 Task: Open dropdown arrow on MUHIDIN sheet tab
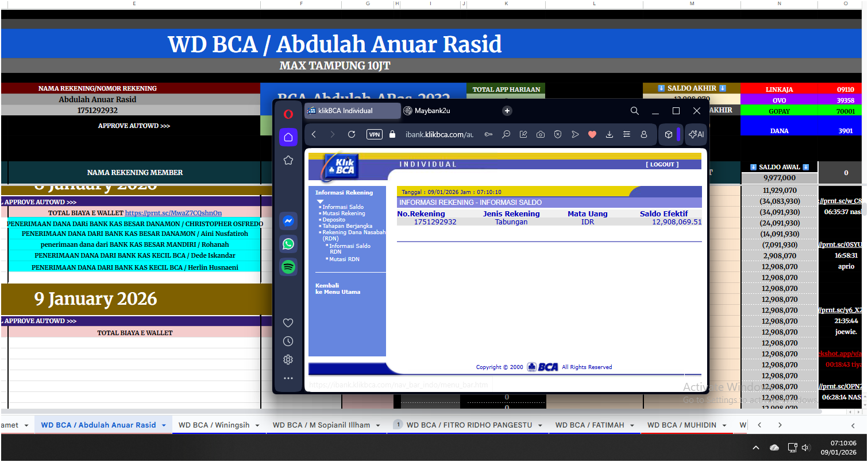point(724,425)
